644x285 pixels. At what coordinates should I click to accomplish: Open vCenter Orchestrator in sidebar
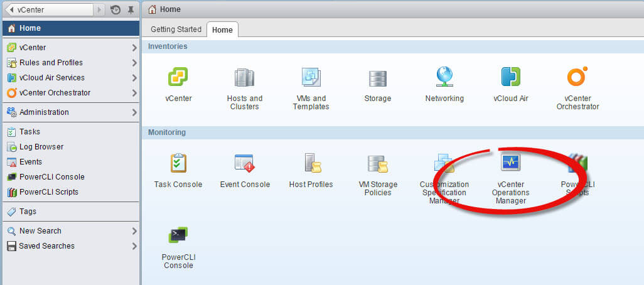coord(71,93)
